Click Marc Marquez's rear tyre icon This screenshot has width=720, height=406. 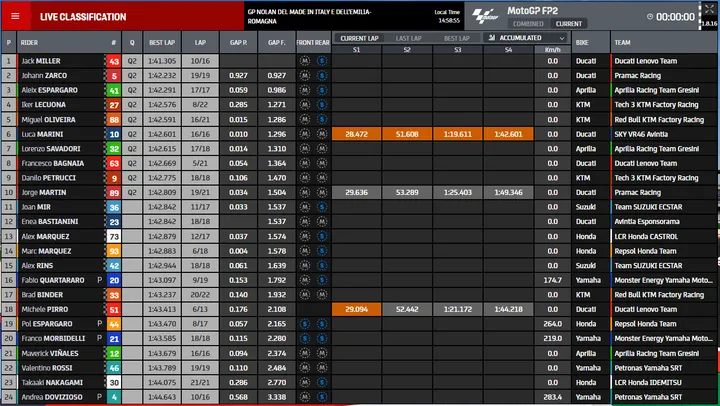322,251
